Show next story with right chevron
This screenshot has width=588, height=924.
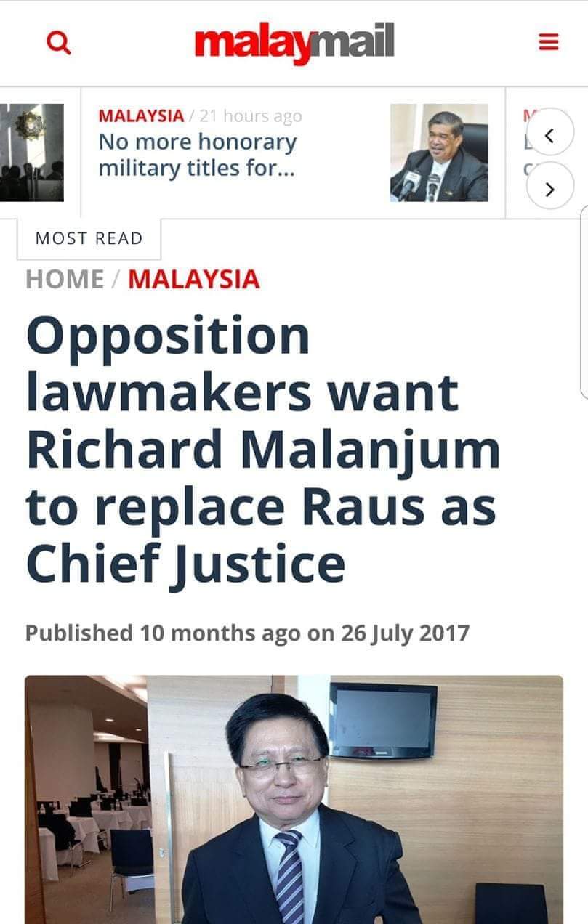(549, 189)
